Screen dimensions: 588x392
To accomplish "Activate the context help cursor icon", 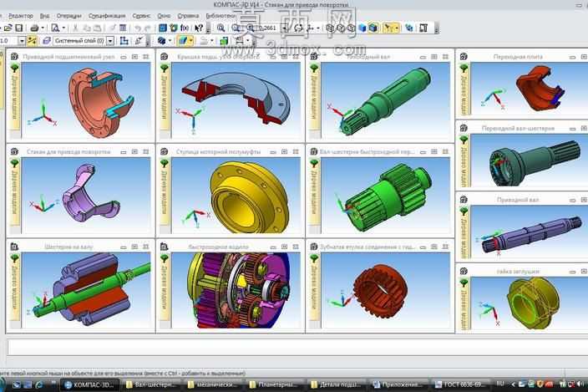I will pyautogui.click(x=199, y=28).
